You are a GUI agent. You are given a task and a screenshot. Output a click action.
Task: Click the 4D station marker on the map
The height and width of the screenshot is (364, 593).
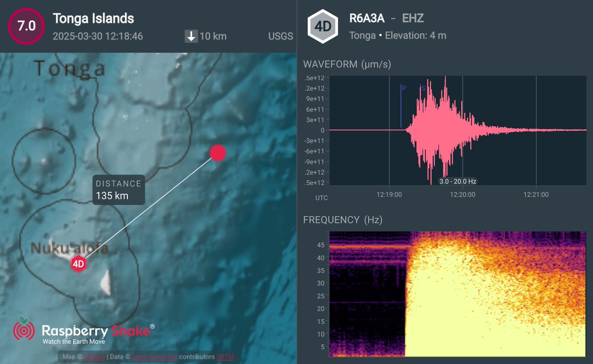point(79,264)
